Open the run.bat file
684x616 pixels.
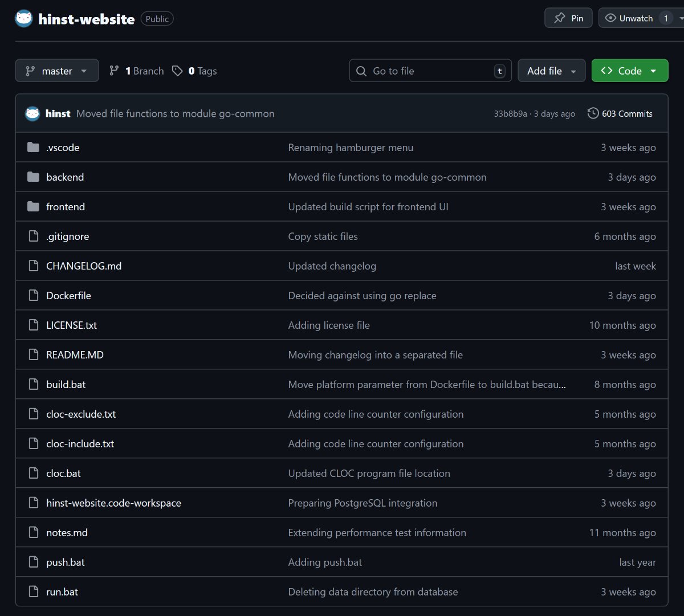[x=62, y=592]
